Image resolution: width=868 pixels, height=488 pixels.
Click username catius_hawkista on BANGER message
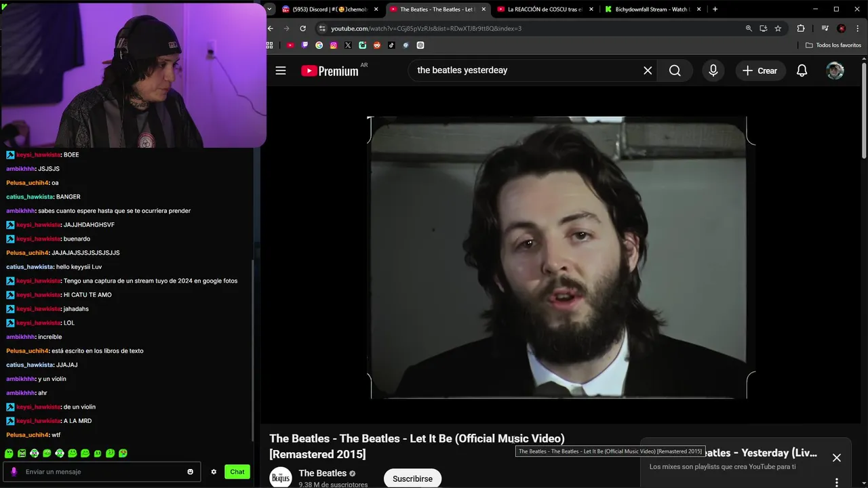(x=30, y=197)
